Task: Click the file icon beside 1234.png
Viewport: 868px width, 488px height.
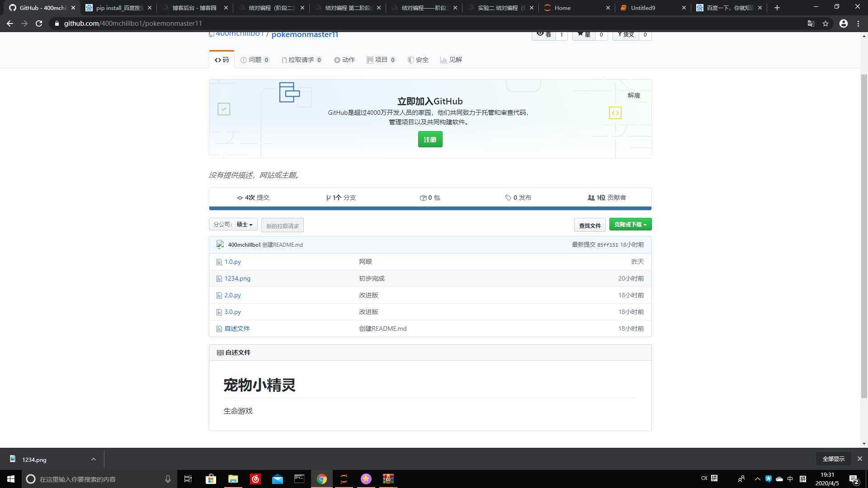Action: [219, 279]
